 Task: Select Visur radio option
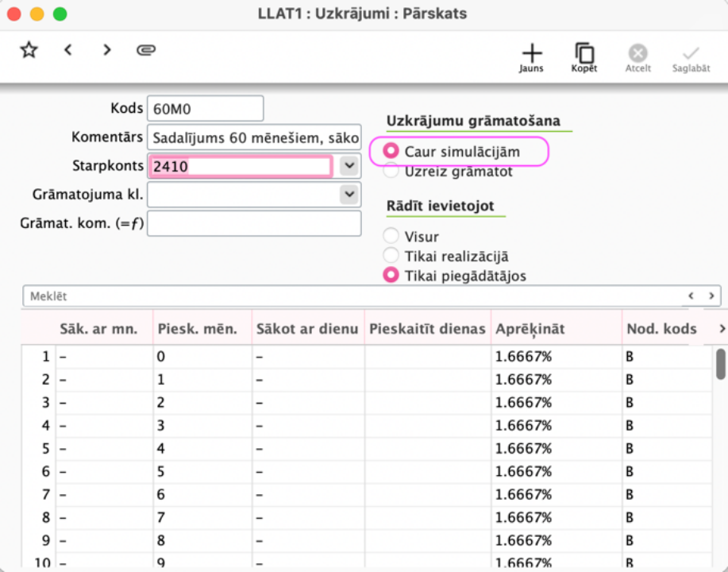pos(391,236)
